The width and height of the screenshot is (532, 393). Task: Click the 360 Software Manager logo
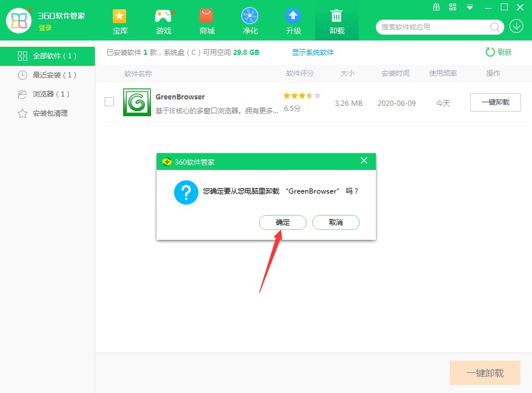click(19, 21)
